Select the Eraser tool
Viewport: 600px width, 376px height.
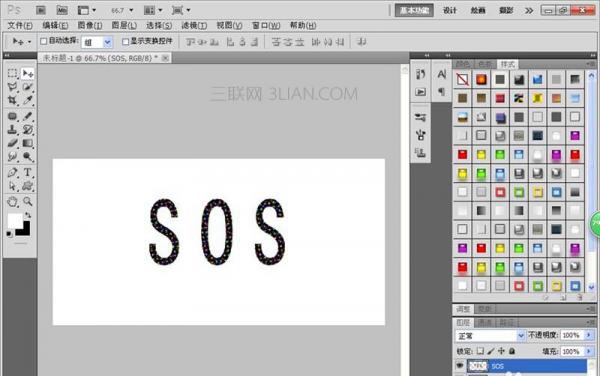click(12, 143)
